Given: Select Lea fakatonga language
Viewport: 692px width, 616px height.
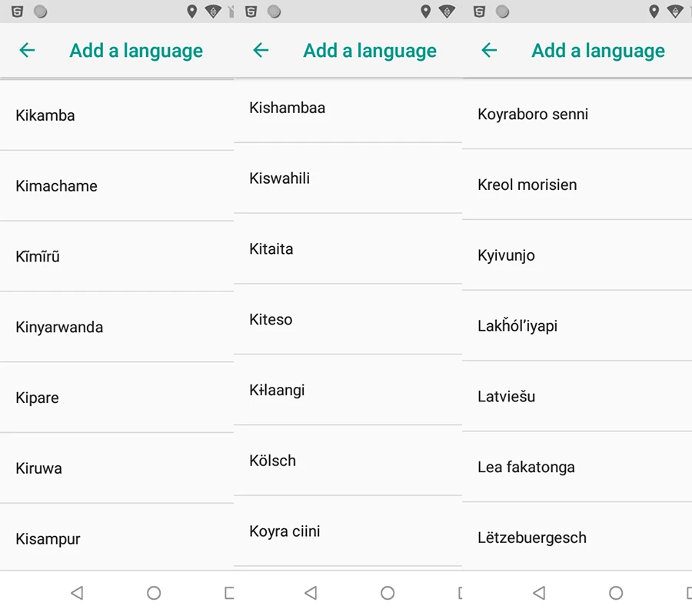Looking at the screenshot, I should [x=577, y=467].
